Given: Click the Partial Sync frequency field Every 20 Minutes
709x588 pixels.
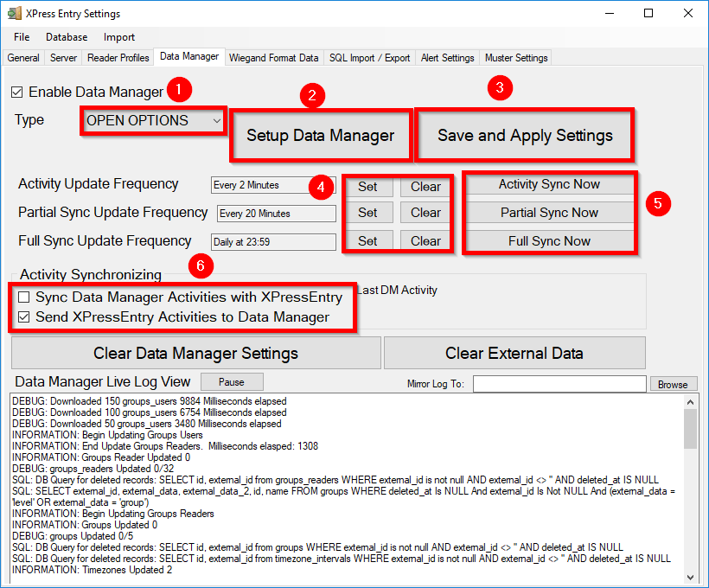Looking at the screenshot, I should click(277, 214).
